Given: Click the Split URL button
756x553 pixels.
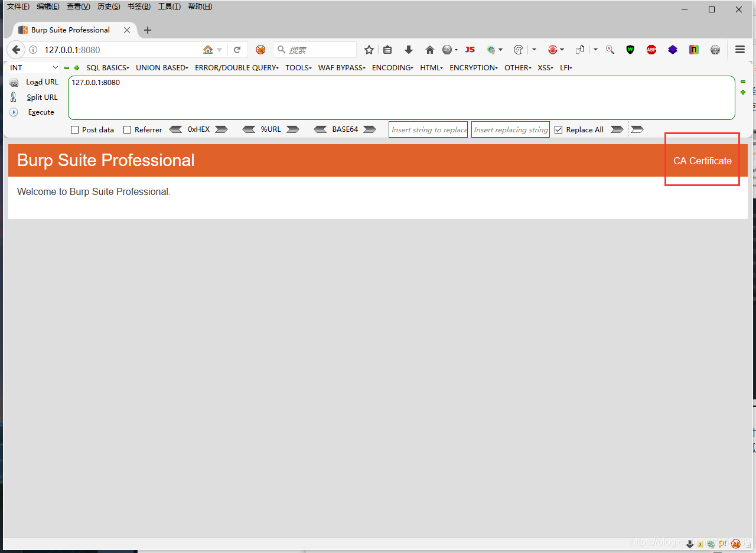Looking at the screenshot, I should coord(34,97).
